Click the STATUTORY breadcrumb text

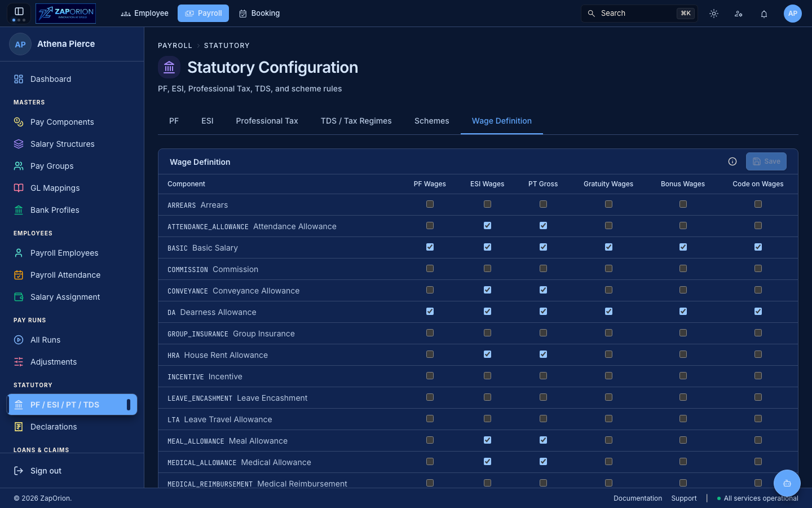pos(227,46)
